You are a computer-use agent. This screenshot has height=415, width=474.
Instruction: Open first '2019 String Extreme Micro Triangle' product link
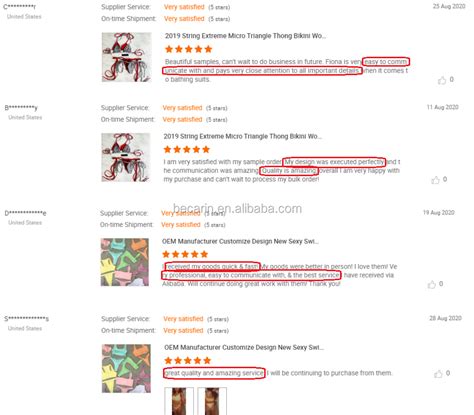[x=245, y=36]
